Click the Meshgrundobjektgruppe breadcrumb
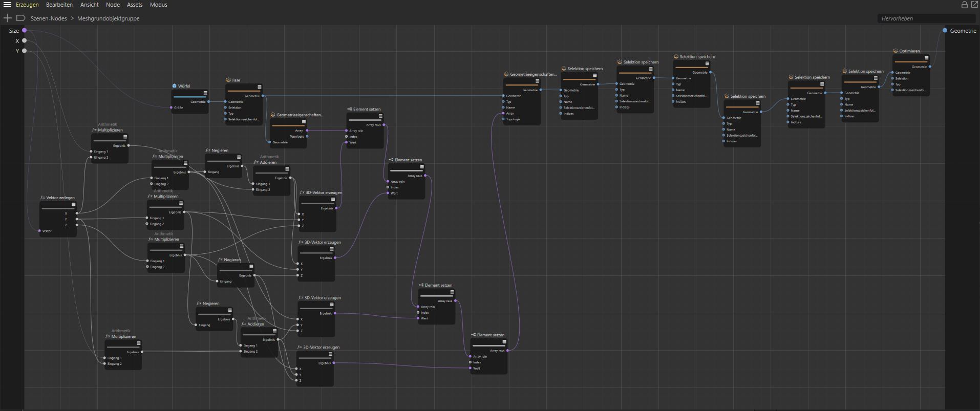Viewport: 980px width, 411px height. click(108, 18)
